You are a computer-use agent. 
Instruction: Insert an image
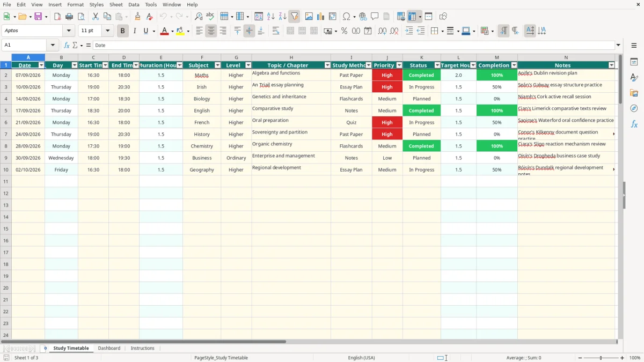pos(309,17)
